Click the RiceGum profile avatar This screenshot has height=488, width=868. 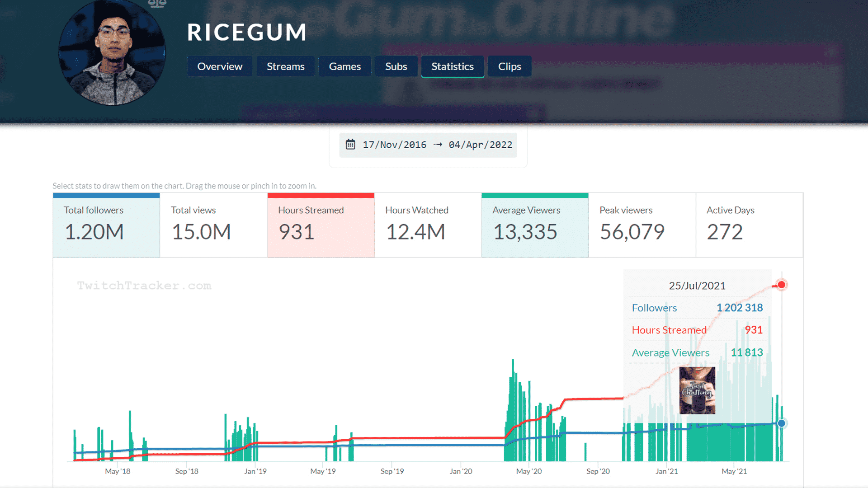112,53
